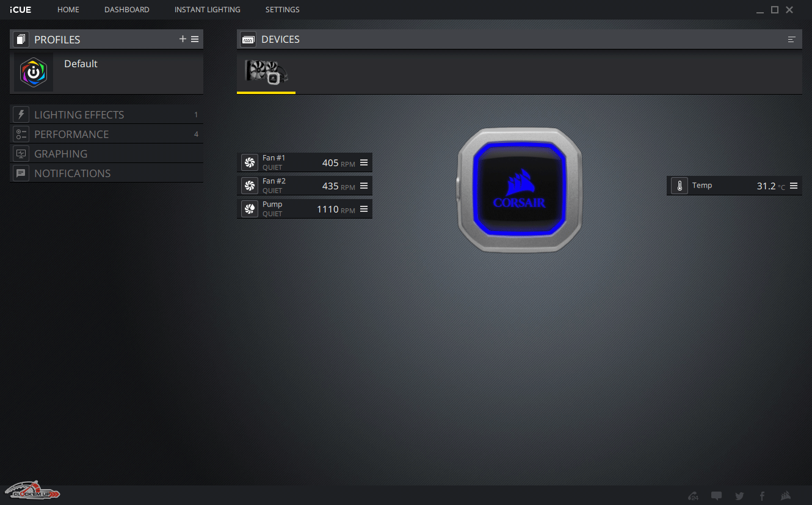Click the Corsair sails logo in footer

click(786, 495)
